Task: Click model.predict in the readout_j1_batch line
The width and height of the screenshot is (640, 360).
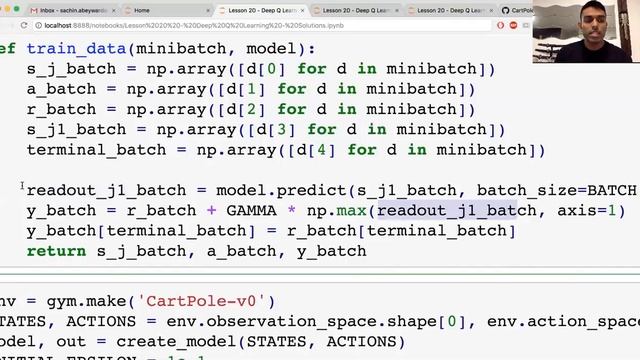Action: pos(281,191)
